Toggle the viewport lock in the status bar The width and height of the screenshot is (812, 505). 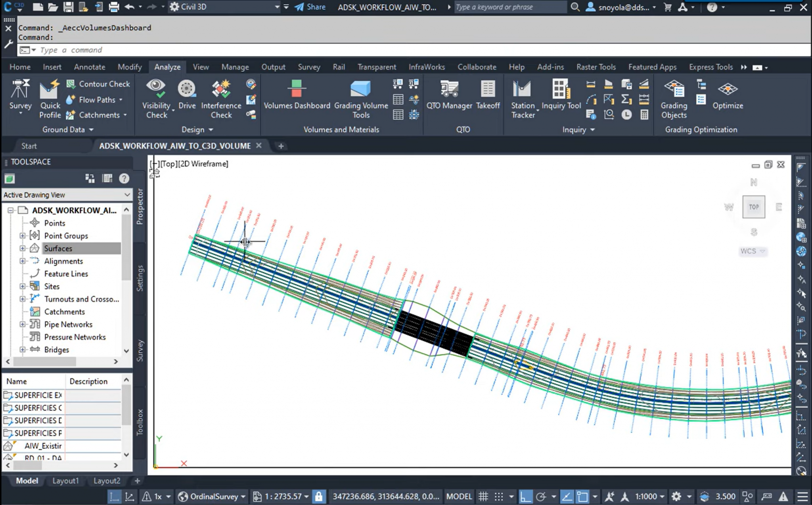319,496
